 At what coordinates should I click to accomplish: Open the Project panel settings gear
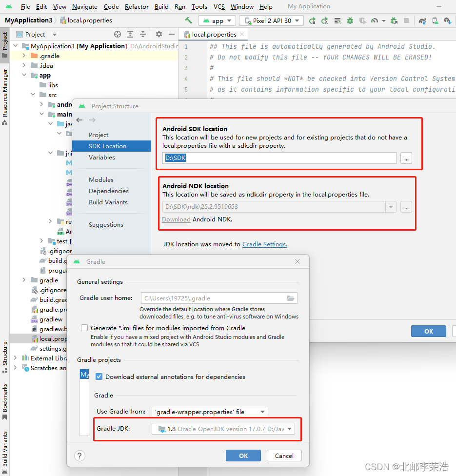pyautogui.click(x=159, y=34)
